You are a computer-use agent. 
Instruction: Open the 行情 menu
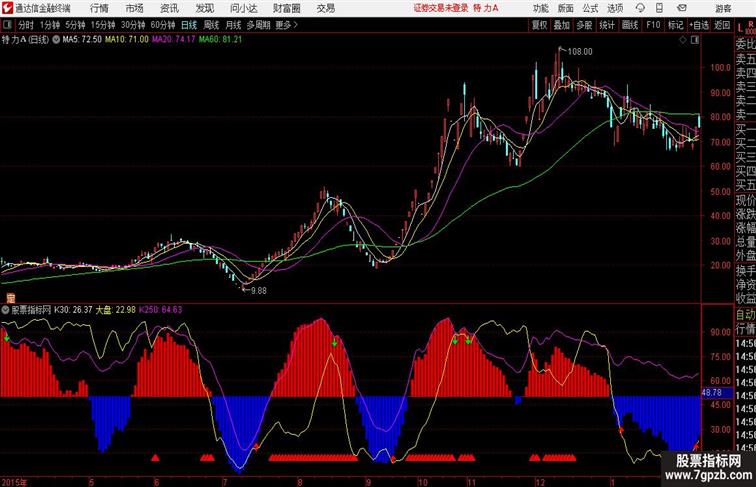coord(90,8)
